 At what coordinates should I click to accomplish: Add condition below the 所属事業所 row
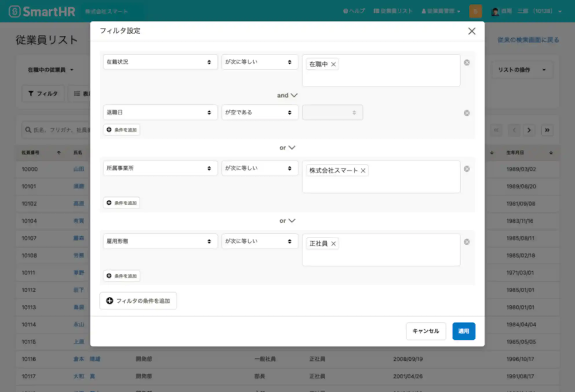click(x=121, y=203)
